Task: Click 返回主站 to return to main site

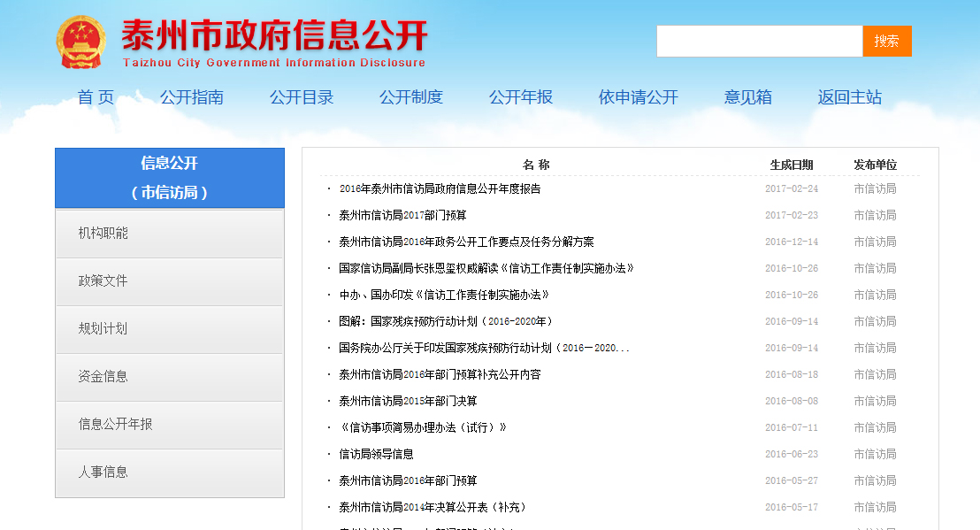Action: click(849, 96)
